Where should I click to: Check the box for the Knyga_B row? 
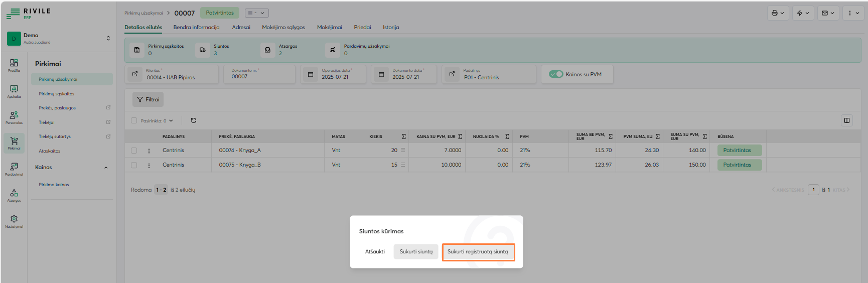coord(134,165)
